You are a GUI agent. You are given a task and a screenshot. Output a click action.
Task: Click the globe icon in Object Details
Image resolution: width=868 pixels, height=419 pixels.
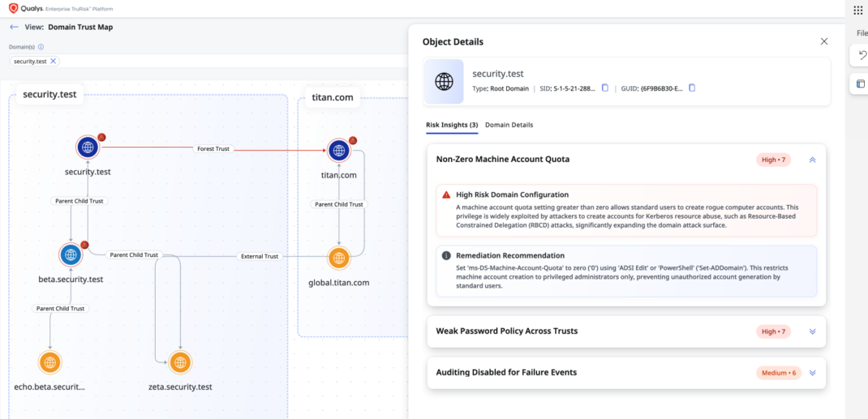[444, 82]
